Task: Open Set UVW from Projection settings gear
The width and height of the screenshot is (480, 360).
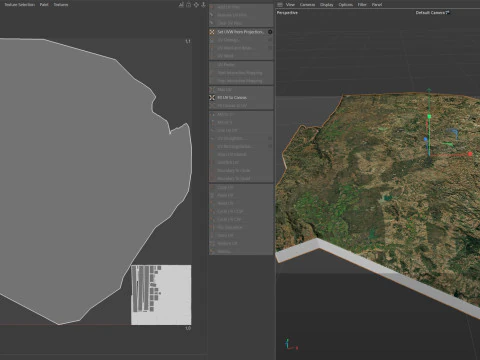Action: (x=270, y=32)
